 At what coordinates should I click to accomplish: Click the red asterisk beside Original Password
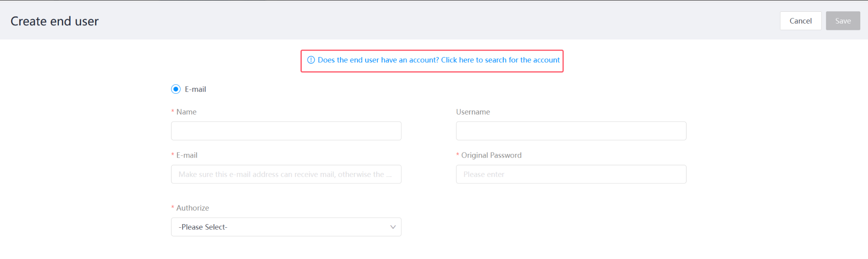click(458, 155)
